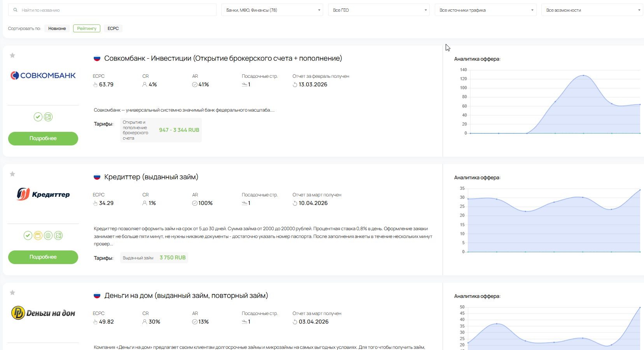The width and height of the screenshot is (644, 350).
Task: Click the globe icon under Кредиттер logo
Action: click(48, 235)
